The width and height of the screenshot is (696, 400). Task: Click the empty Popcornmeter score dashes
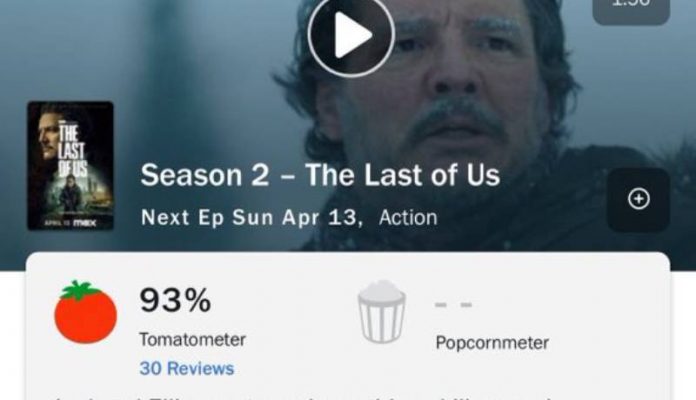(x=453, y=305)
